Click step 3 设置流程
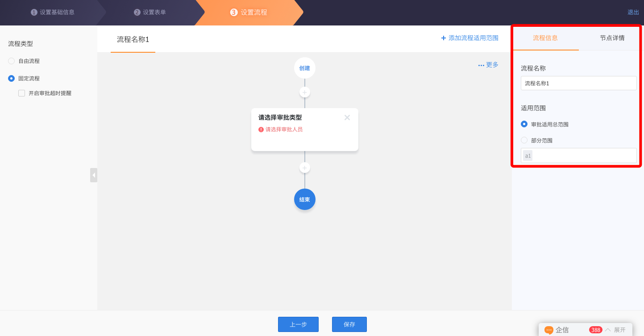This screenshot has height=336, width=644. [249, 13]
